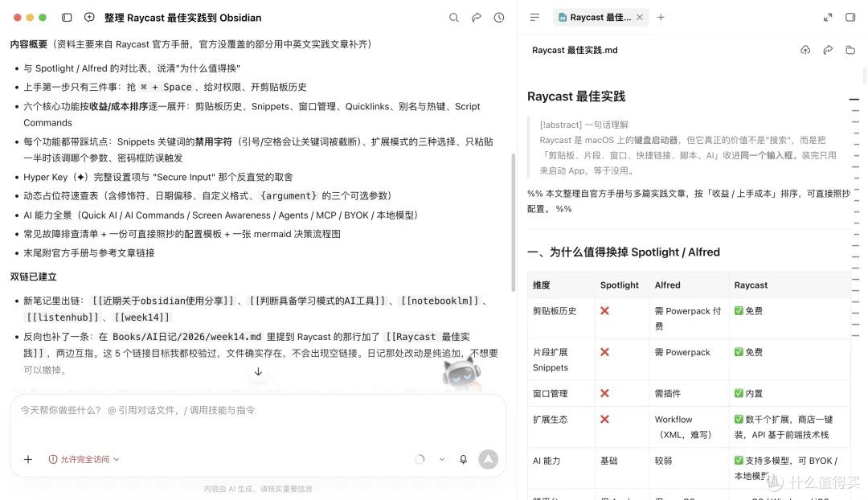Click the AI 能力 table row label
Viewport: 868px width, 500px height.
[x=547, y=461]
